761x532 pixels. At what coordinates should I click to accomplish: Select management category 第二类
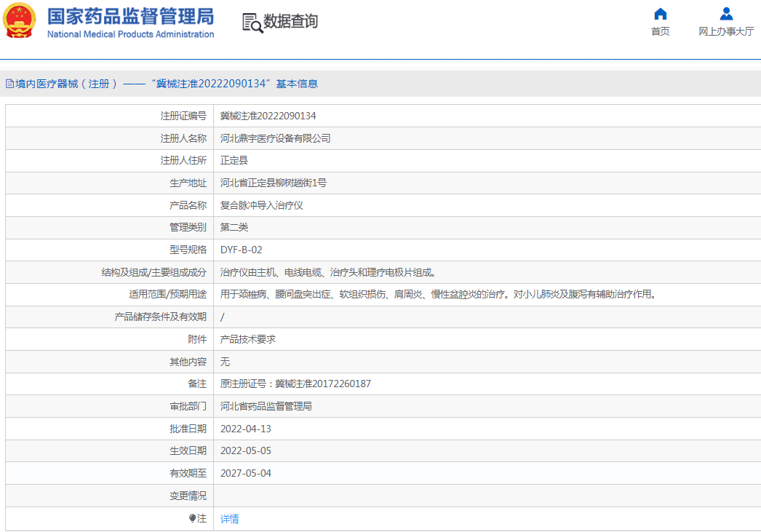click(x=234, y=227)
